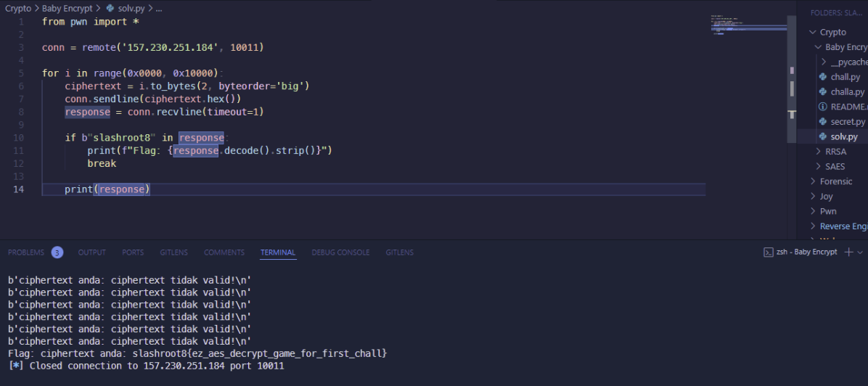Expand the __pycache__ folder
Screen dimensions: 868x386
[824, 62]
